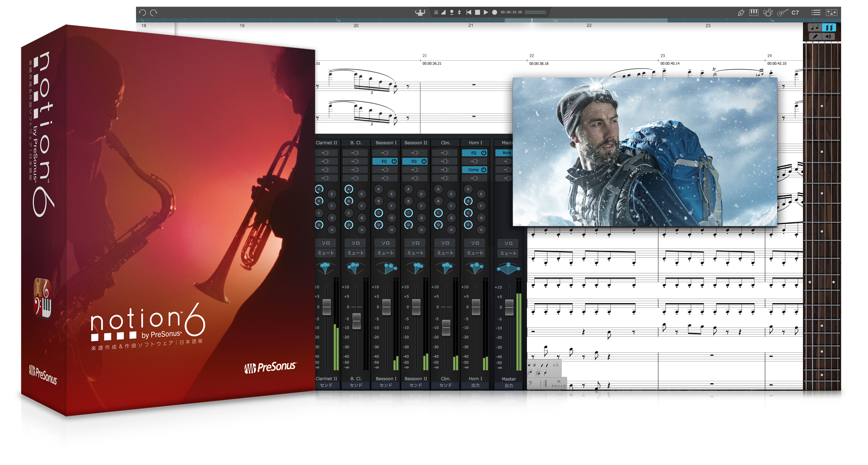This screenshot has width=868, height=465.
Task: Click the Master volume fader handle
Action: (x=509, y=307)
